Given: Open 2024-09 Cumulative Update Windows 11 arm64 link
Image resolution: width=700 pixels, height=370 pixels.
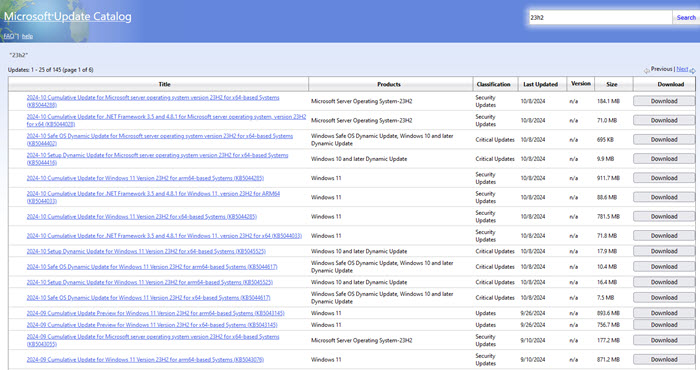Looking at the screenshot, I should (x=145, y=359).
